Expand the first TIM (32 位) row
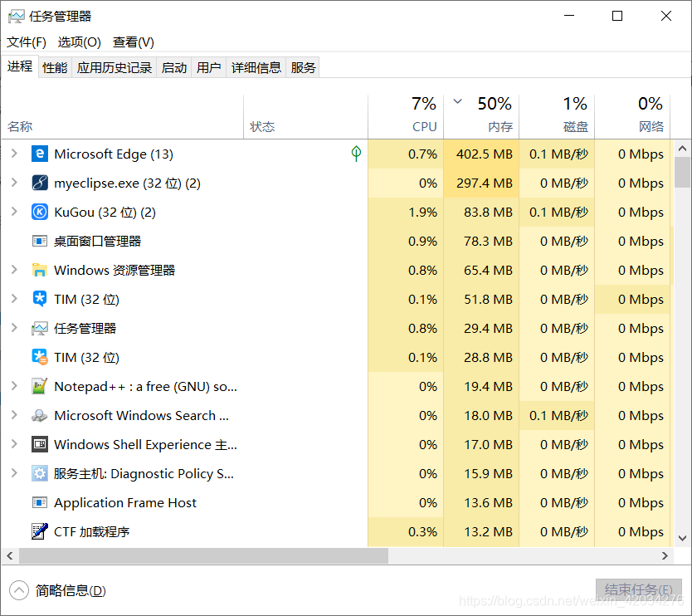This screenshot has height=616, width=692. click(14, 299)
